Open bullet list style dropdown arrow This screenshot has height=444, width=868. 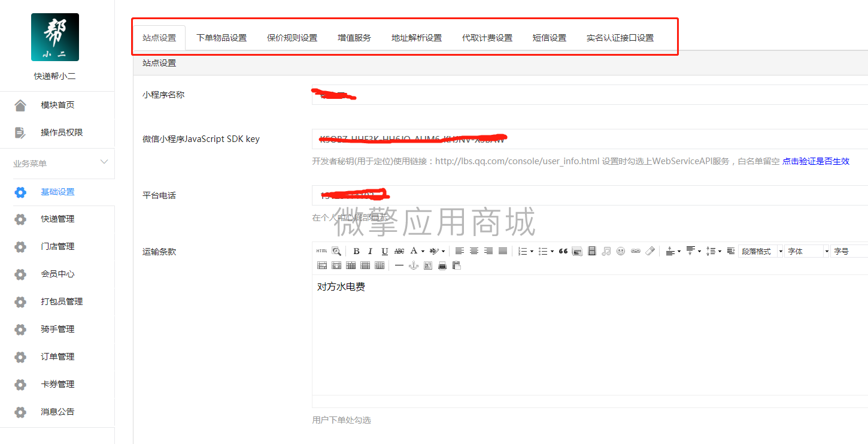[552, 251]
